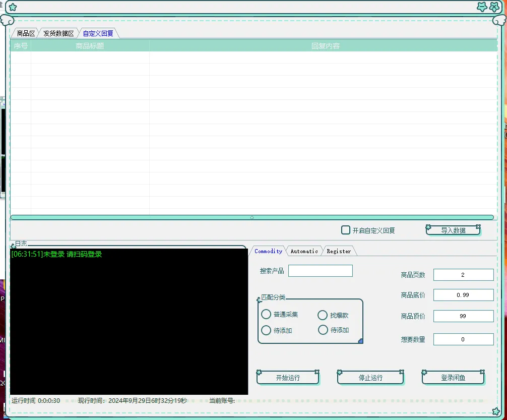Image resolution: width=507 pixels, height=420 pixels.
Task: Click the 商品底价 value field
Action: click(x=463, y=295)
